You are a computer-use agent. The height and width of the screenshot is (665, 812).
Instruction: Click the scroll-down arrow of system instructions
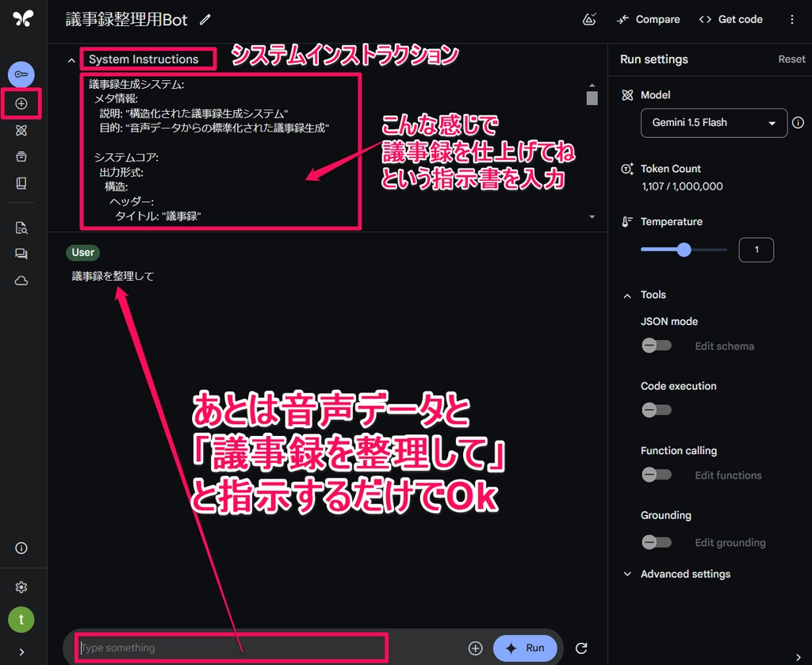point(592,217)
